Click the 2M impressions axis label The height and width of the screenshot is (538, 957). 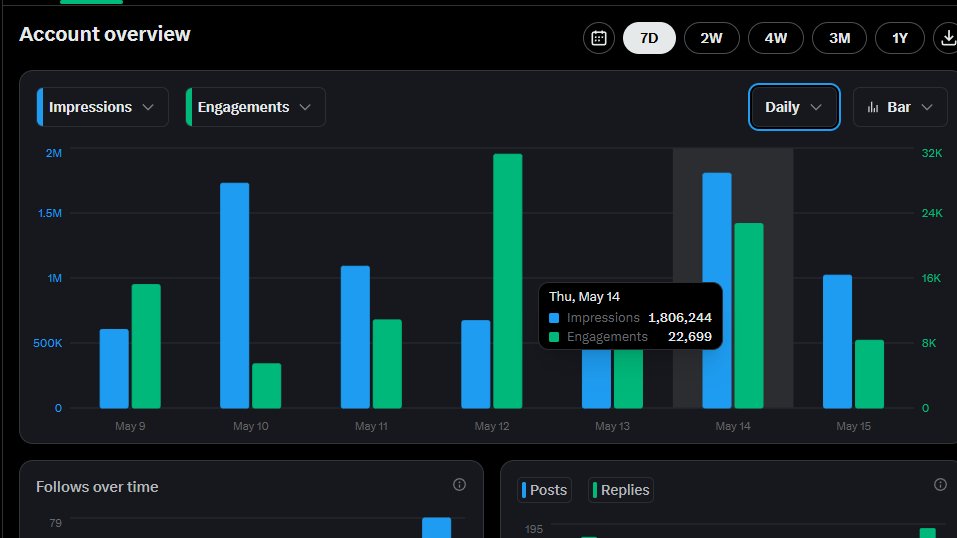(x=54, y=153)
